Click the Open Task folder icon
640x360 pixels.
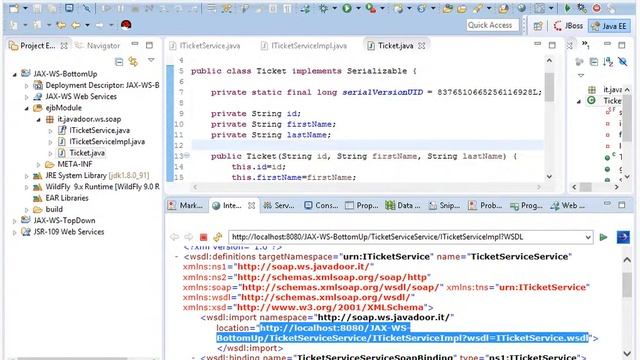point(462,8)
